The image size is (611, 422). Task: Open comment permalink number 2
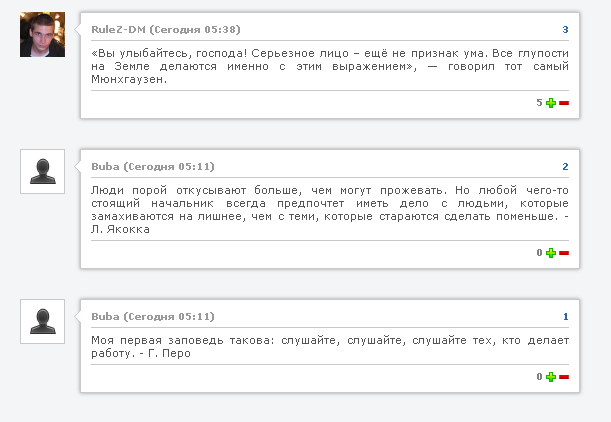tap(565, 167)
